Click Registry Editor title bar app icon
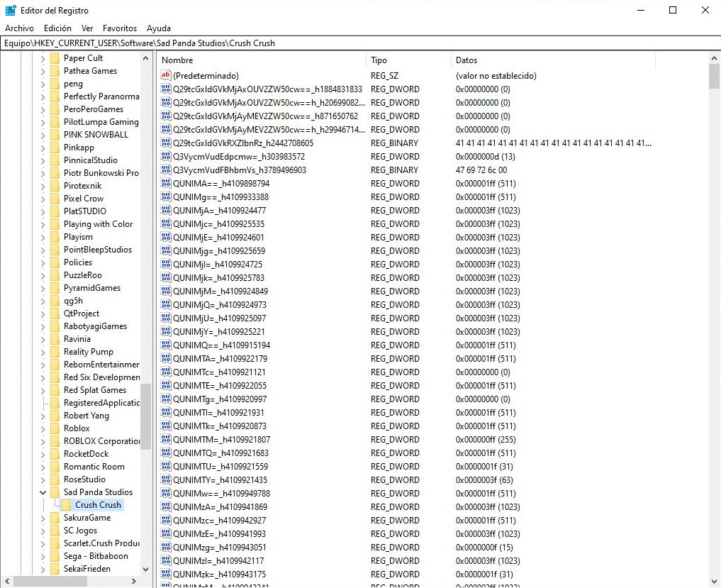The image size is (721, 588). pyautogui.click(x=10, y=10)
